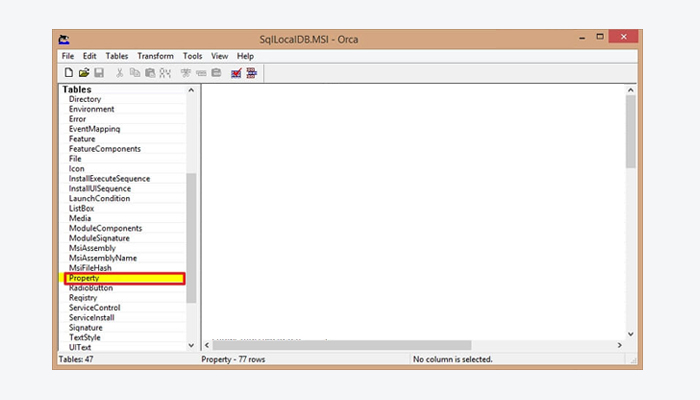Viewport: 700px width, 400px height.
Task: Select the LaunchCondition table
Action: point(99,198)
